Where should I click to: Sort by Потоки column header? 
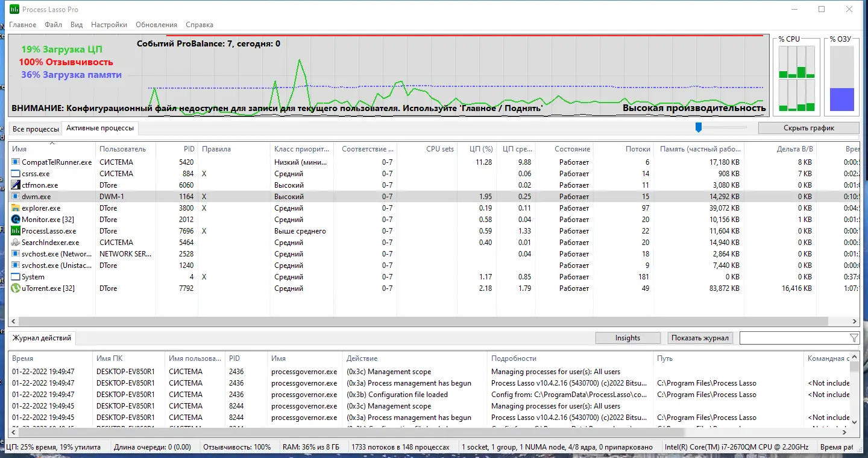(x=624, y=148)
